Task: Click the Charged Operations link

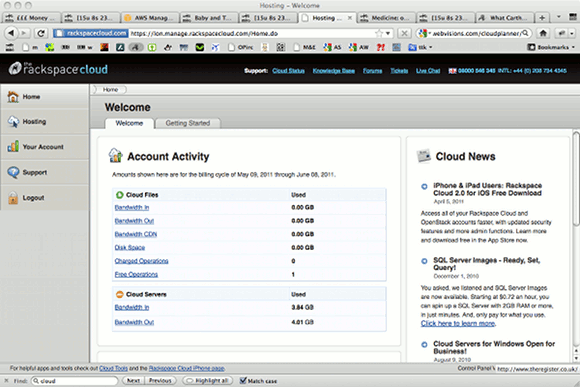Action: (141, 261)
